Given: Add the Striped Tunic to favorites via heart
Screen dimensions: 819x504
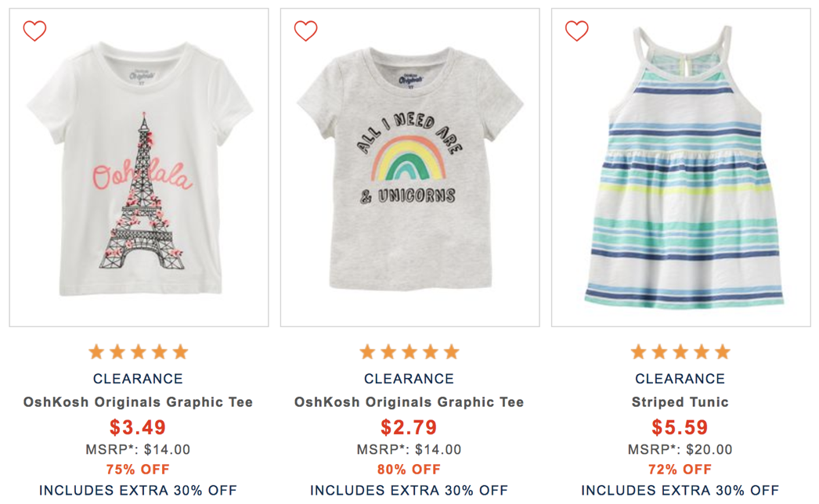Looking at the screenshot, I should coord(576,31).
